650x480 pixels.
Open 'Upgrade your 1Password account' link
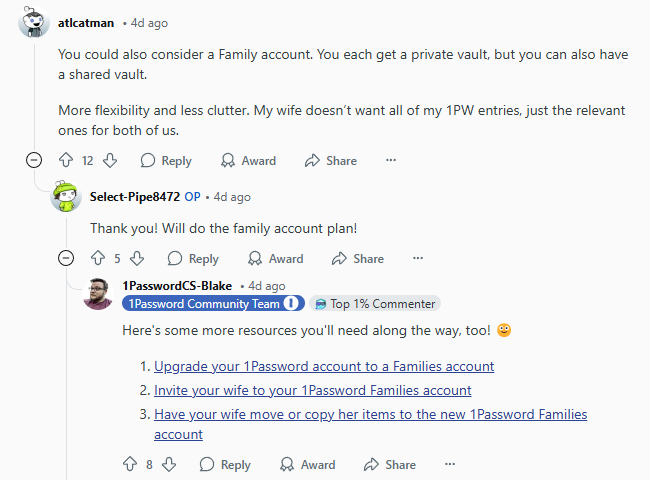[x=324, y=366]
